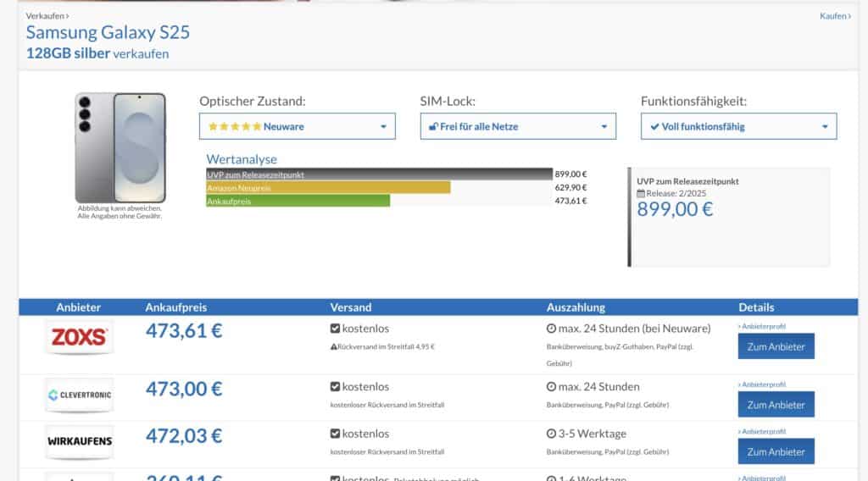The image size is (868, 481).
Task: Click the 128GB silber verkaufen subtitle
Action: click(x=97, y=53)
